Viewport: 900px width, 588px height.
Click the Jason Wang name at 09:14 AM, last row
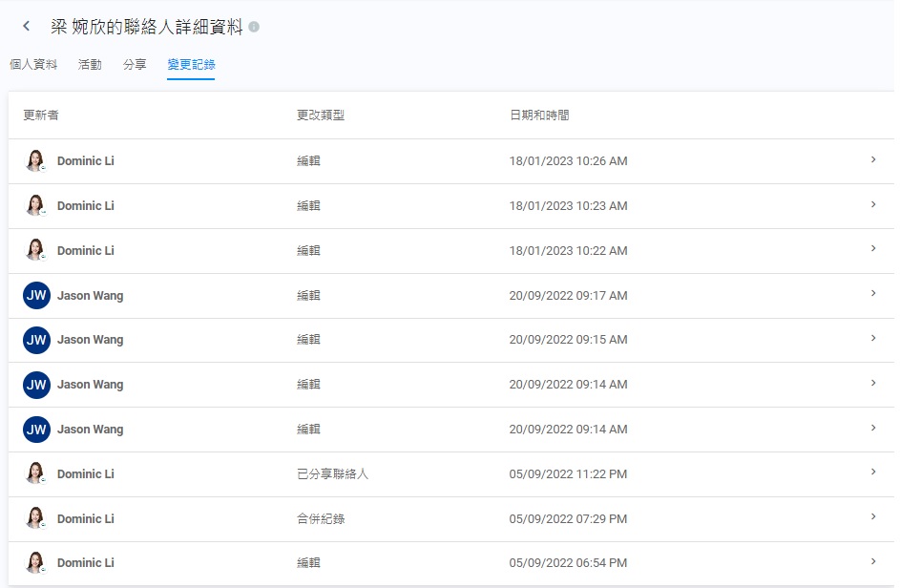(x=90, y=430)
